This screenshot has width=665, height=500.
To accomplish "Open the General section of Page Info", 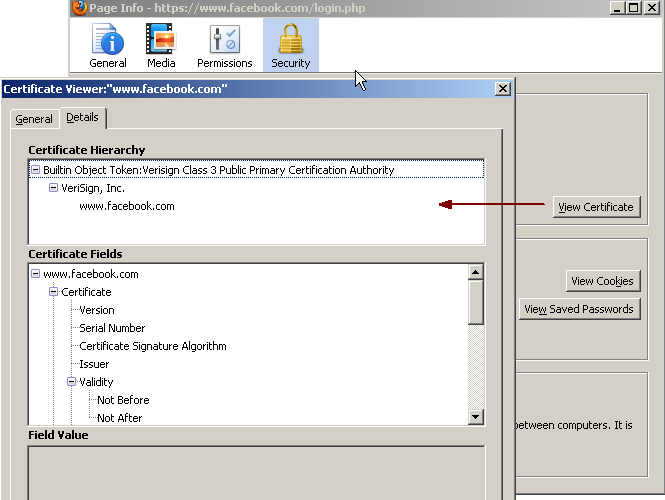I will point(108,46).
